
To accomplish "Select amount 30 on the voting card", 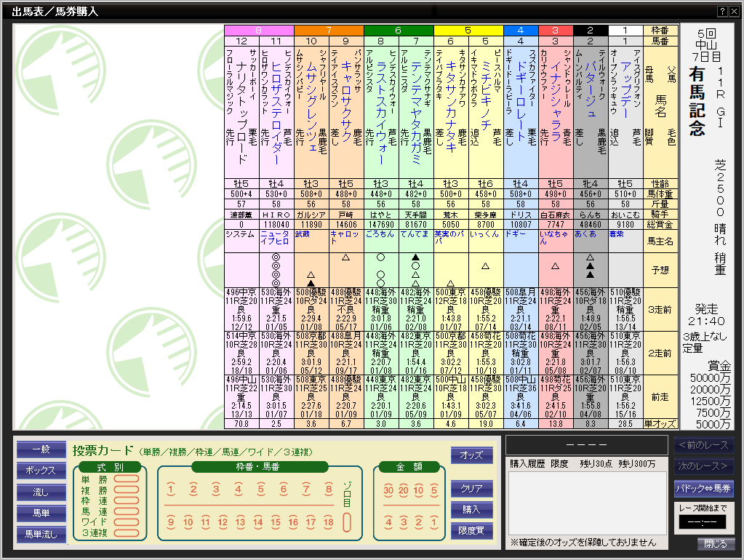I will 388,489.
